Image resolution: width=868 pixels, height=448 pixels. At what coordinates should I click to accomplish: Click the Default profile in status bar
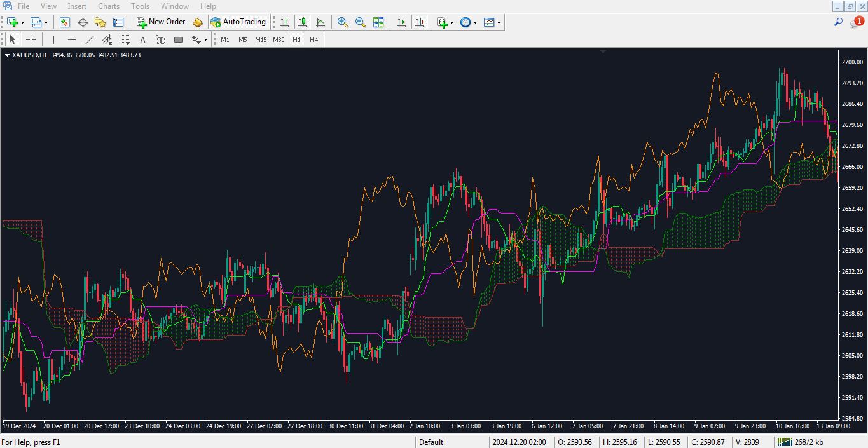coord(431,442)
